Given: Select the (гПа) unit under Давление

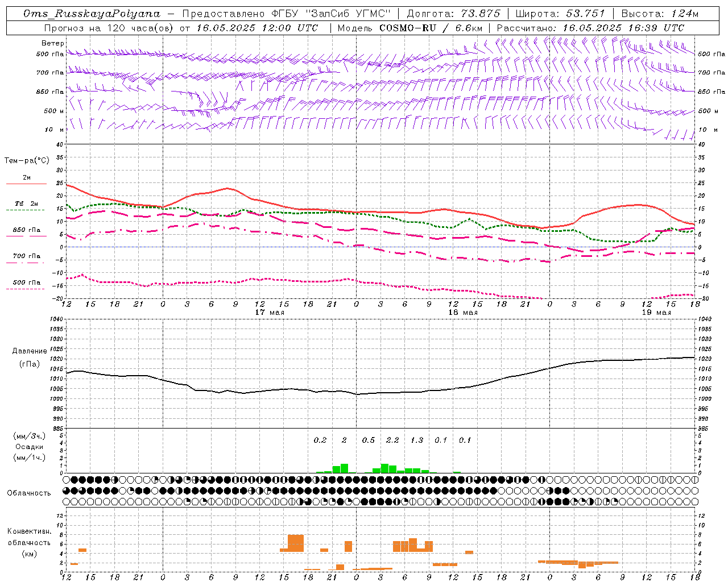Looking at the screenshot, I should point(30,364).
